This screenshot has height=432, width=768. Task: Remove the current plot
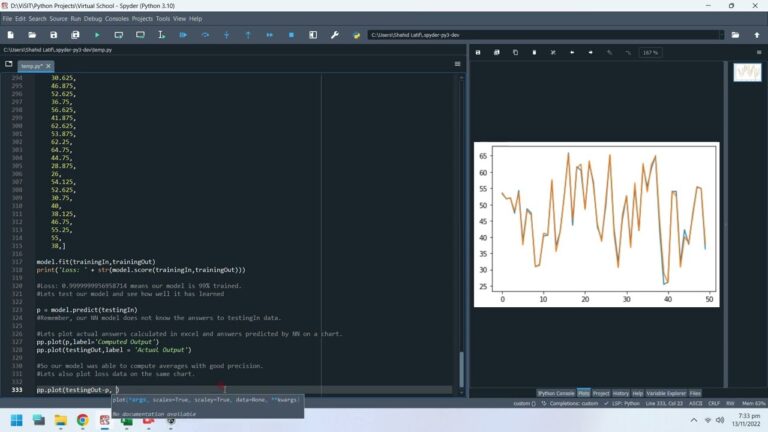coord(534,52)
